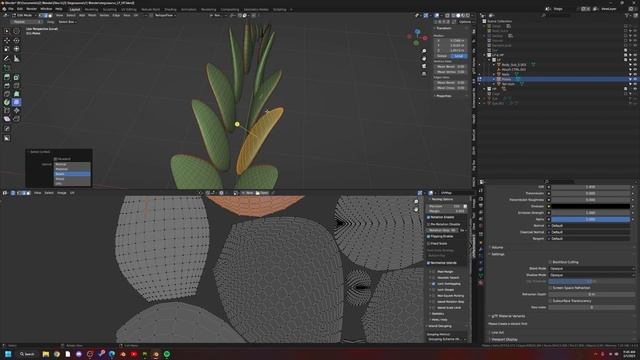Screen dimensions: 640x360
Task: Enable Screen Space Refraction checkbox
Action: pos(550,288)
